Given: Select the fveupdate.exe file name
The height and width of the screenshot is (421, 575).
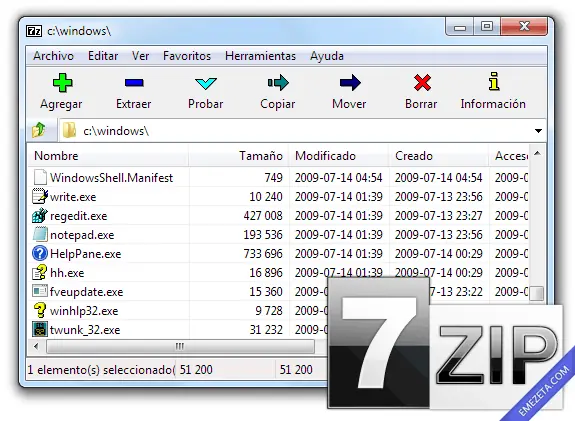Looking at the screenshot, I should [x=87, y=292].
